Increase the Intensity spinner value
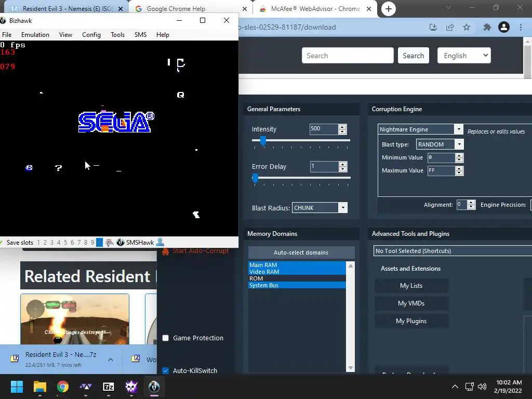The image size is (532, 399). pos(342,127)
